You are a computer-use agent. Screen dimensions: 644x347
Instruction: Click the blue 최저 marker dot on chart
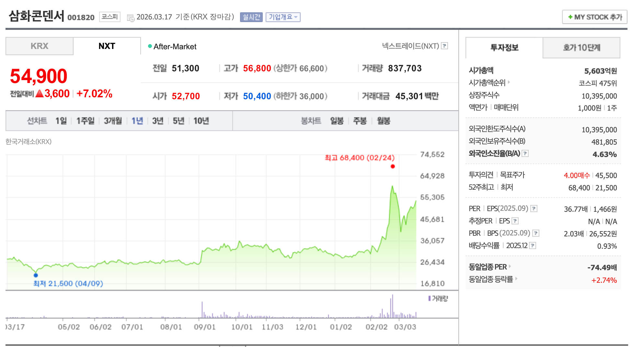[x=36, y=275]
